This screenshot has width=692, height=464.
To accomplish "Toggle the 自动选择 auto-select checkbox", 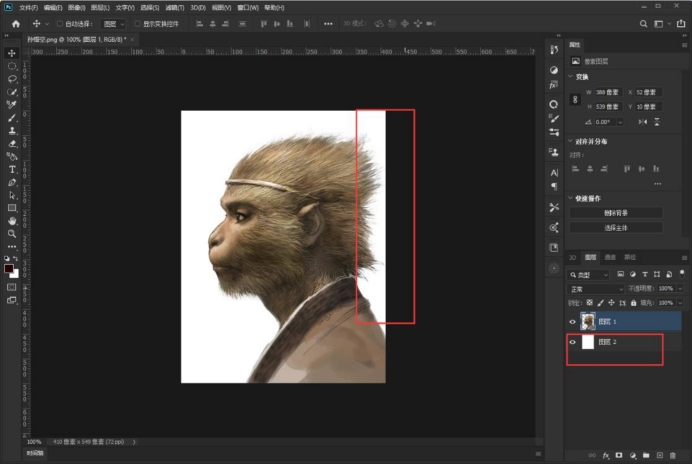I will point(60,24).
